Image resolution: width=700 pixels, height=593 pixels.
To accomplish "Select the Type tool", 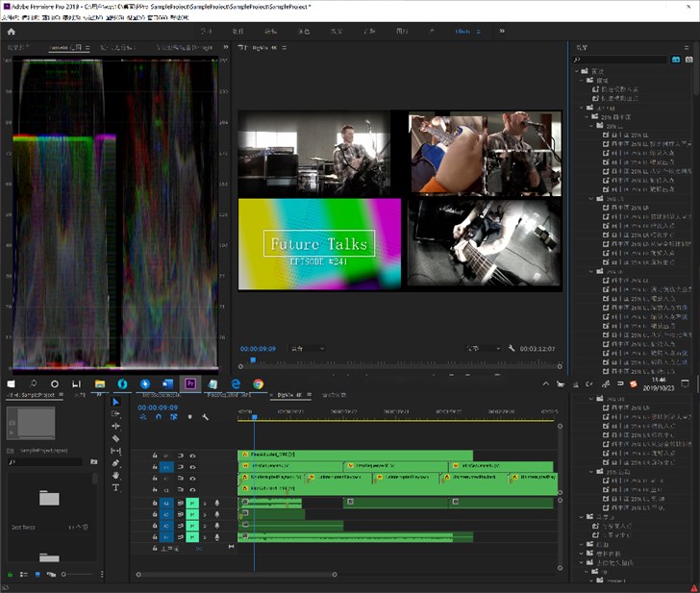I will (116, 487).
